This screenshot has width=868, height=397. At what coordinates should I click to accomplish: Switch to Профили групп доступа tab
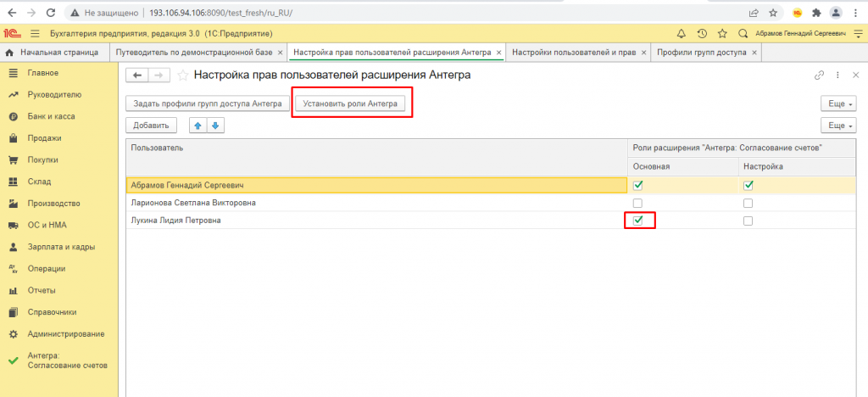[x=702, y=53]
